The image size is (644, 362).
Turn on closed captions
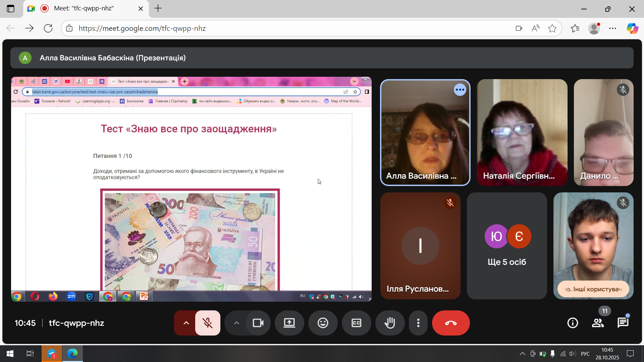click(356, 323)
